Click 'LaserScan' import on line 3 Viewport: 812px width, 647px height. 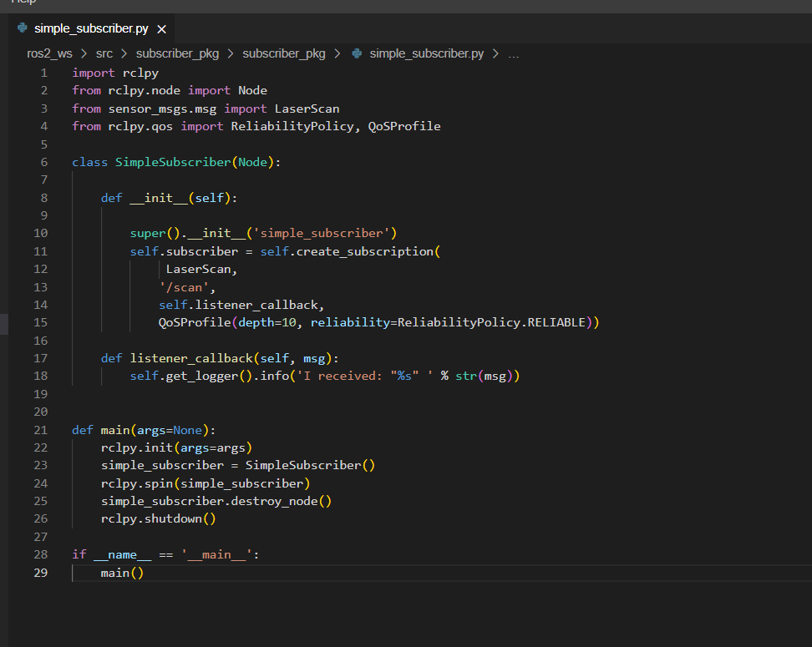coord(307,109)
